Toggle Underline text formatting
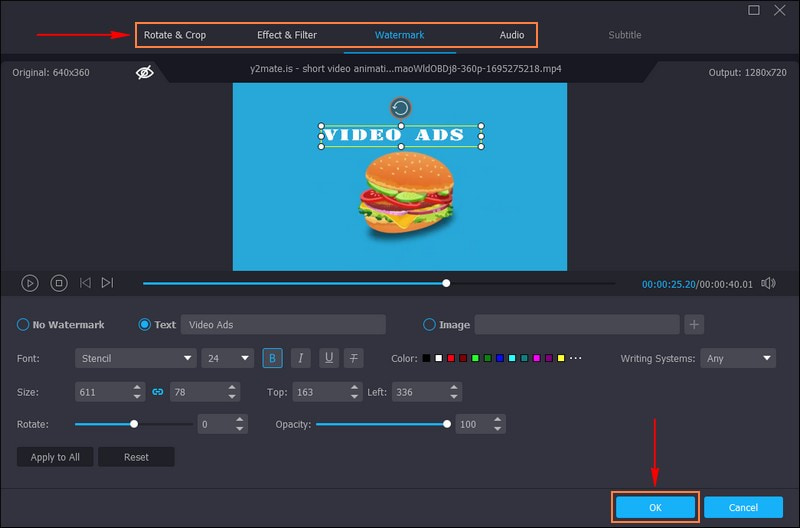Viewport: 800px width, 528px height. click(328, 358)
